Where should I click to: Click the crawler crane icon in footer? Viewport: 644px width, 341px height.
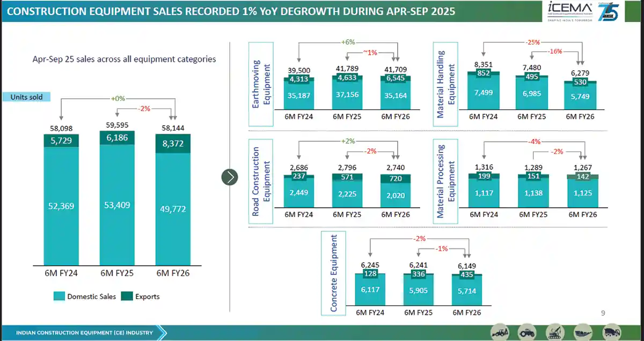[x=555, y=332]
